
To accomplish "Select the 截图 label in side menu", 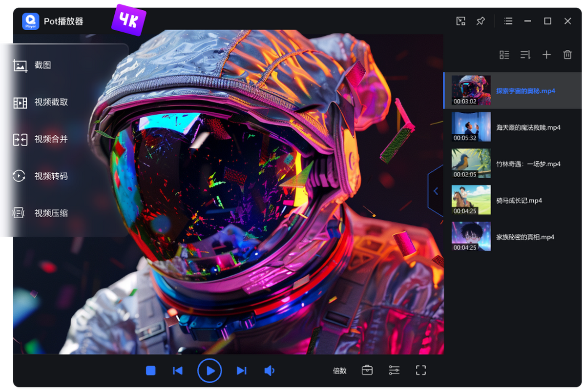I will click(43, 65).
